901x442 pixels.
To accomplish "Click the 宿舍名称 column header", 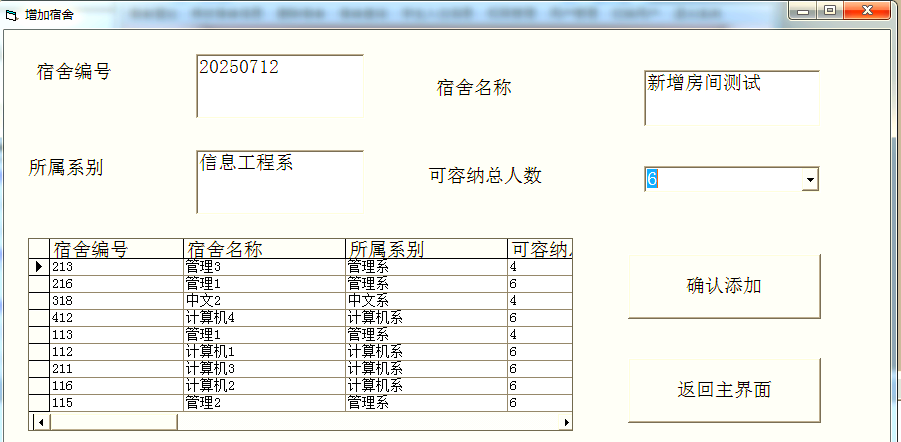I will pyautogui.click(x=265, y=249).
